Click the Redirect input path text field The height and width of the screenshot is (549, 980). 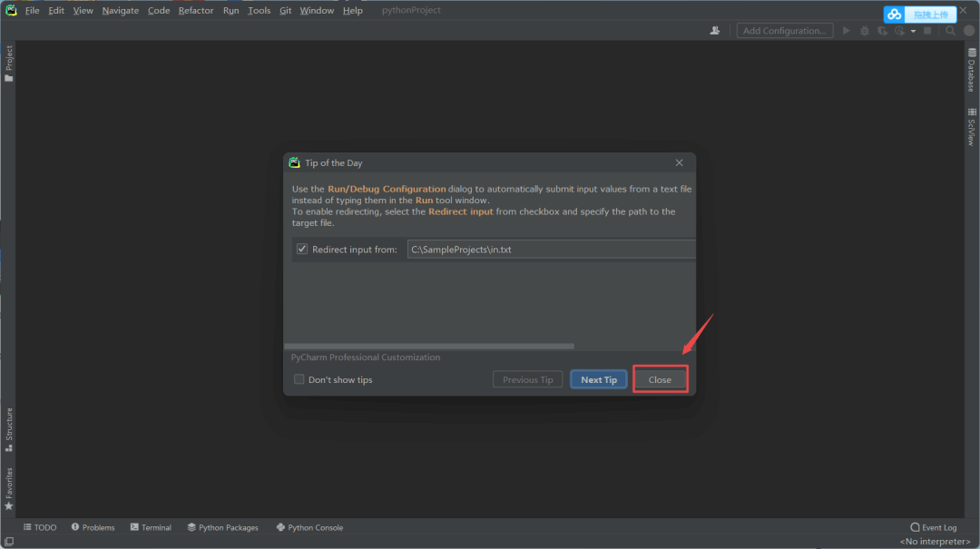click(x=551, y=250)
